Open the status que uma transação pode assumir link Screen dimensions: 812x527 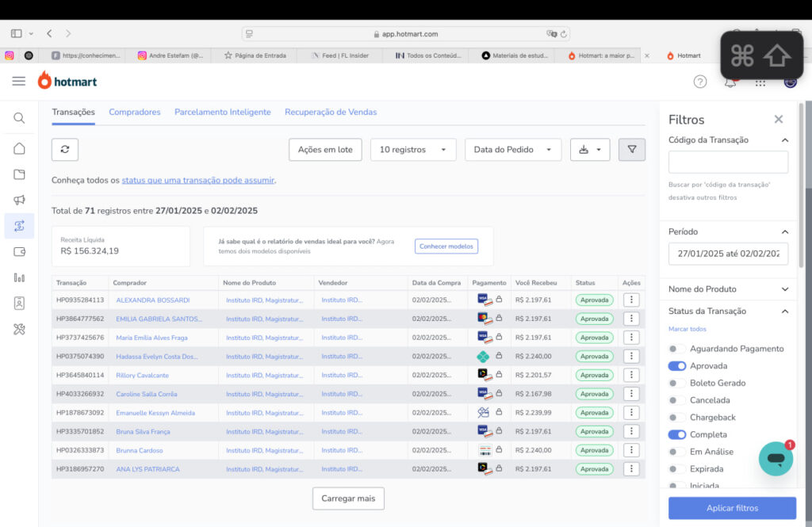coord(197,180)
